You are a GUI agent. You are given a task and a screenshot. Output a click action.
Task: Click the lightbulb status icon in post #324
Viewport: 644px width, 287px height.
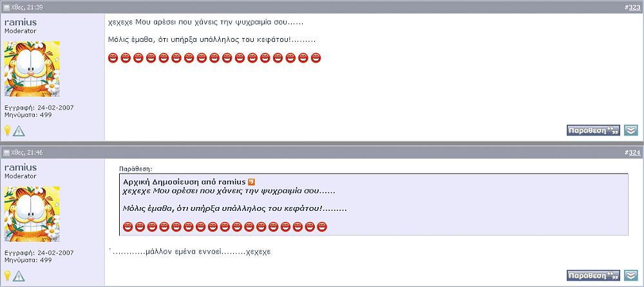[7, 275]
